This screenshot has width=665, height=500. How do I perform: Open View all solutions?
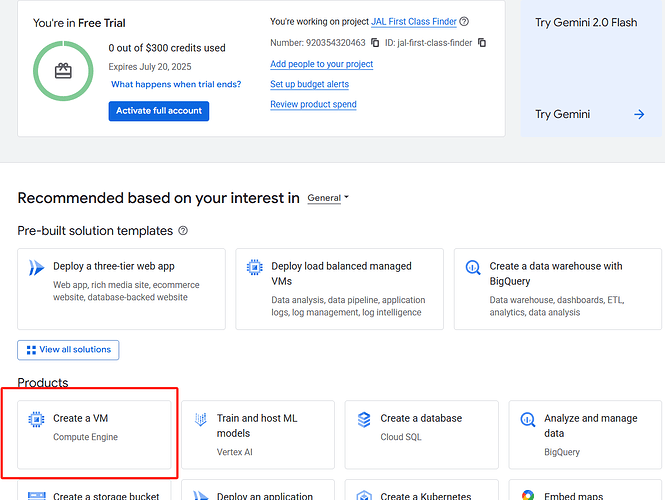click(x=68, y=350)
